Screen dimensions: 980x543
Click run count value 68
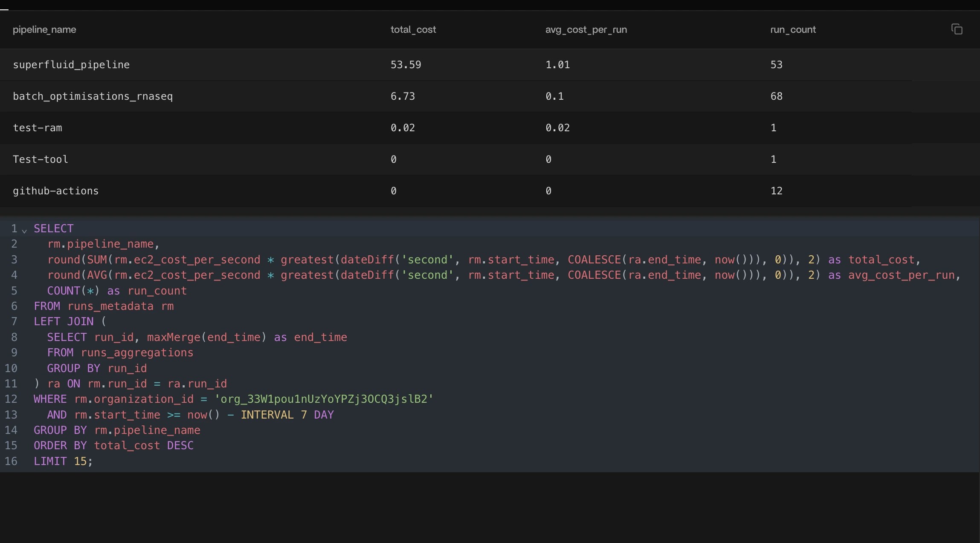pyautogui.click(x=776, y=96)
